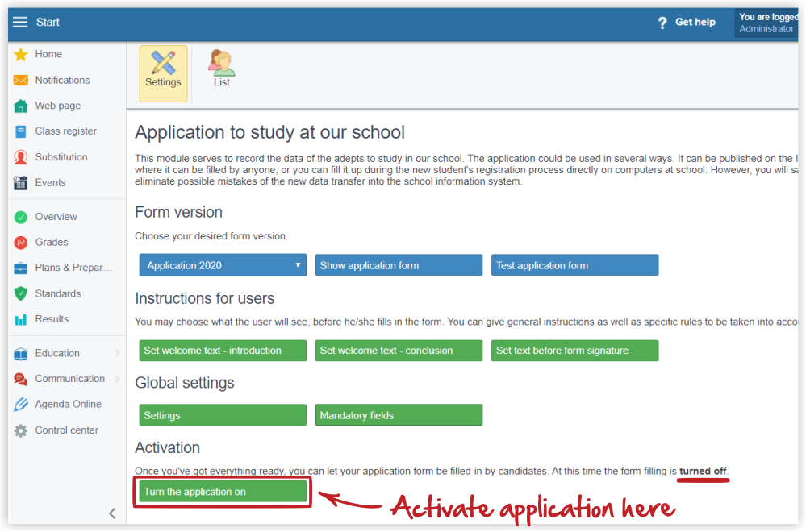Click the 'Application to study at our school' heading
Screen dimensions: 806x532
click(269, 132)
